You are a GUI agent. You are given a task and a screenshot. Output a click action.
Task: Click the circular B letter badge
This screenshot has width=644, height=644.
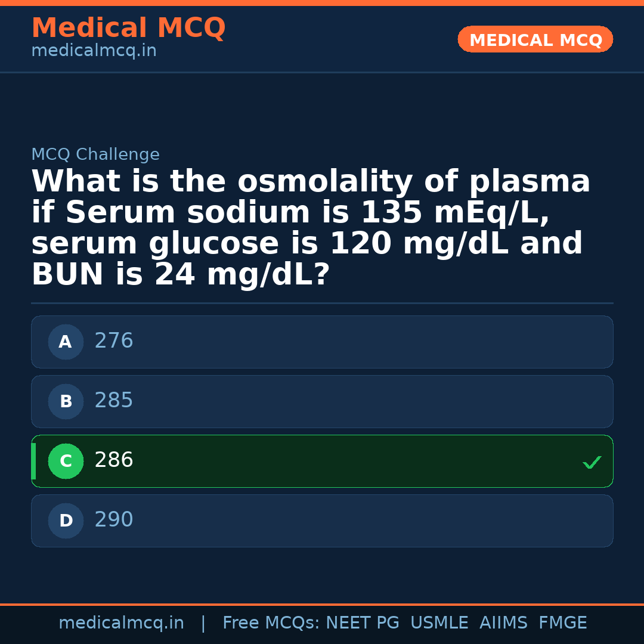(x=66, y=401)
